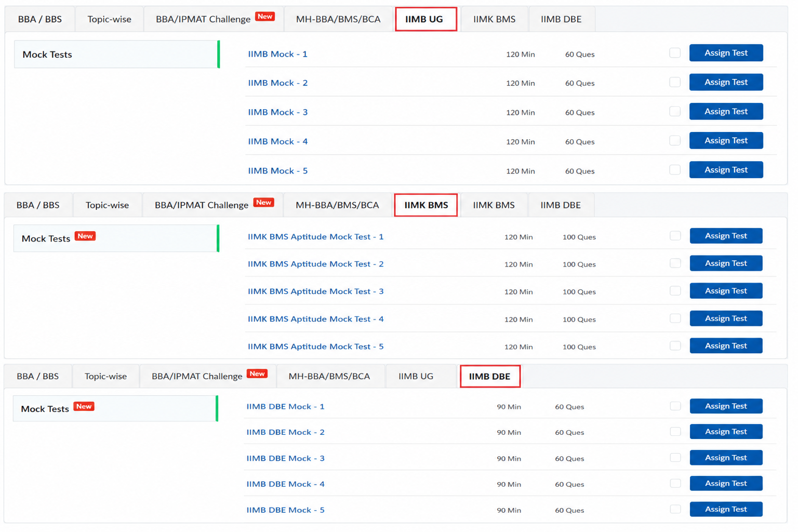
Task: Assign Test for IIMB DBE Mock - 5
Action: point(726,509)
